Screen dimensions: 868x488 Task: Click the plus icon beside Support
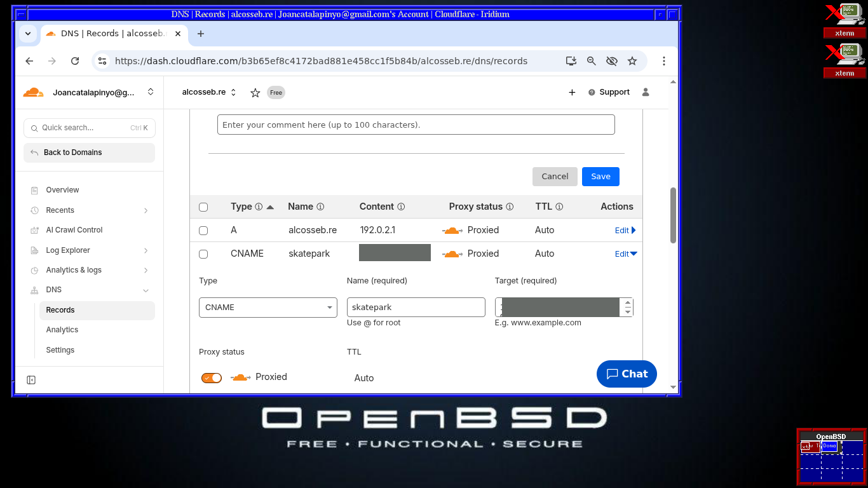click(x=572, y=93)
